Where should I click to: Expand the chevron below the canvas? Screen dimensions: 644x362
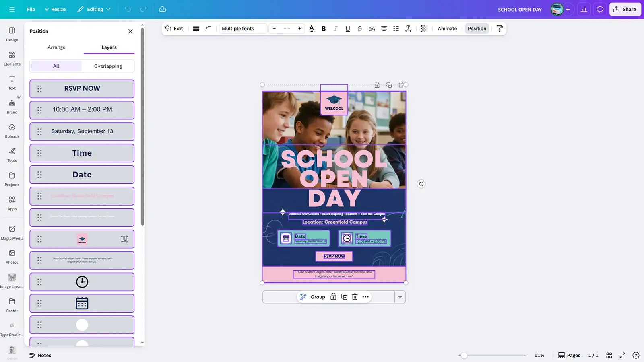coord(400,297)
